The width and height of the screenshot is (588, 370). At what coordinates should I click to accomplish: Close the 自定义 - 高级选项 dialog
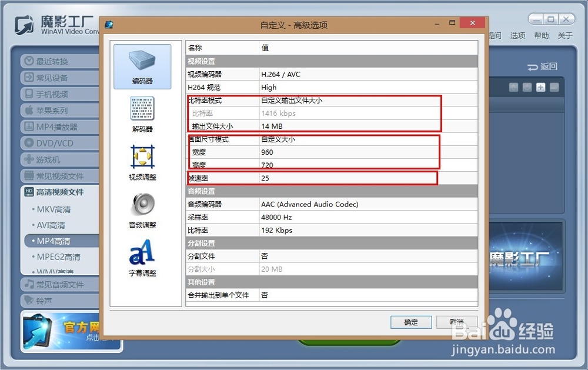tap(473, 23)
